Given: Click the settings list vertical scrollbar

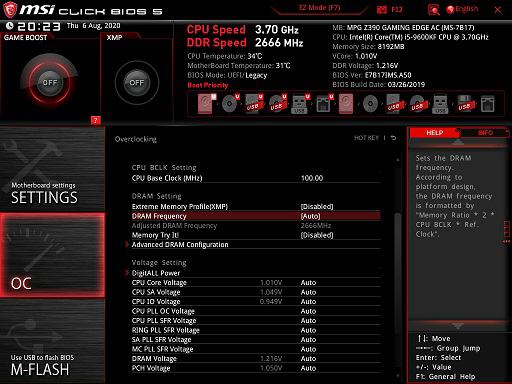Looking at the screenshot, I should 397,272.
